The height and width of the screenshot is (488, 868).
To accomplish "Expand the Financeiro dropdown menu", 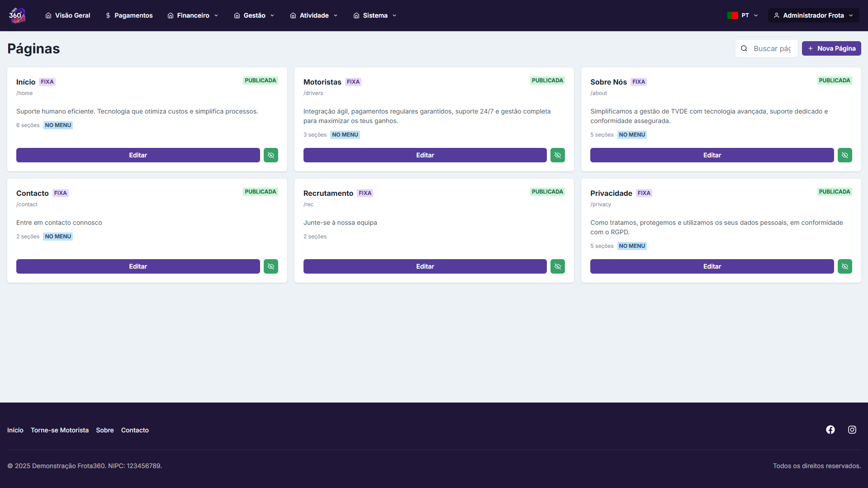I will 193,15.
